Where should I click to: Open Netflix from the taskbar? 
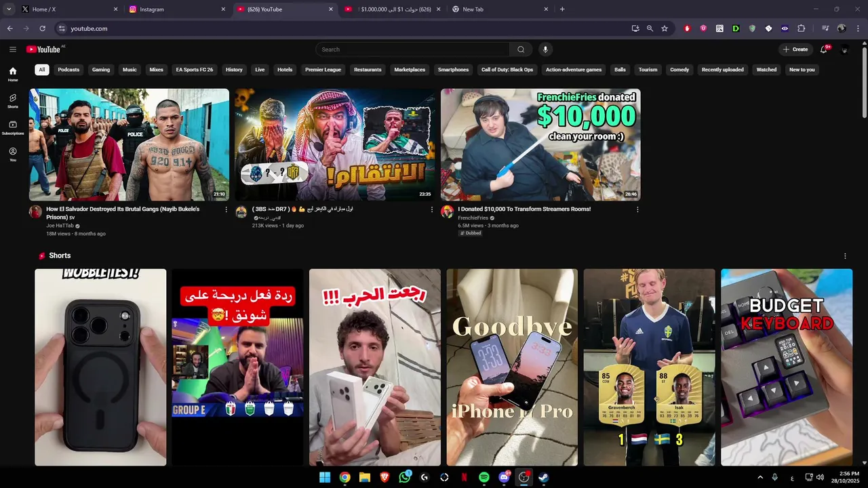(x=464, y=477)
